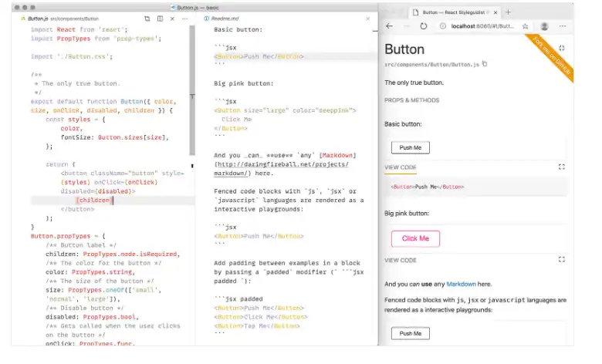The width and height of the screenshot is (602, 364).
Task: Click 'Button.propTypes = {' line
Action: 68,236
